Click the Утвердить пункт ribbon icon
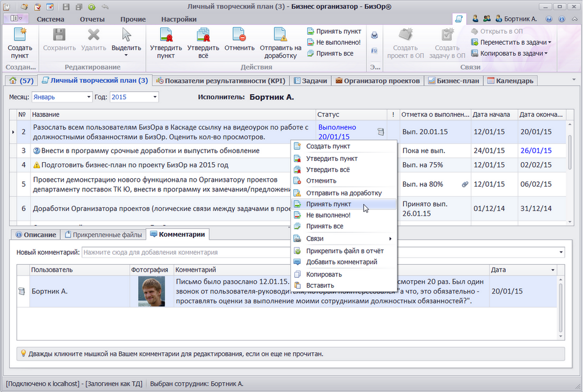Image resolution: width=583 pixels, height=392 pixels. point(166,36)
